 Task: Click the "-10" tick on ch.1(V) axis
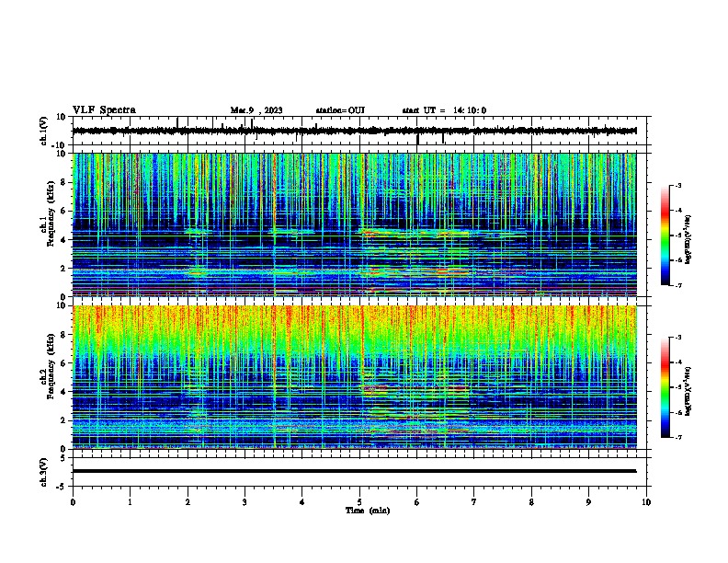[x=59, y=145]
